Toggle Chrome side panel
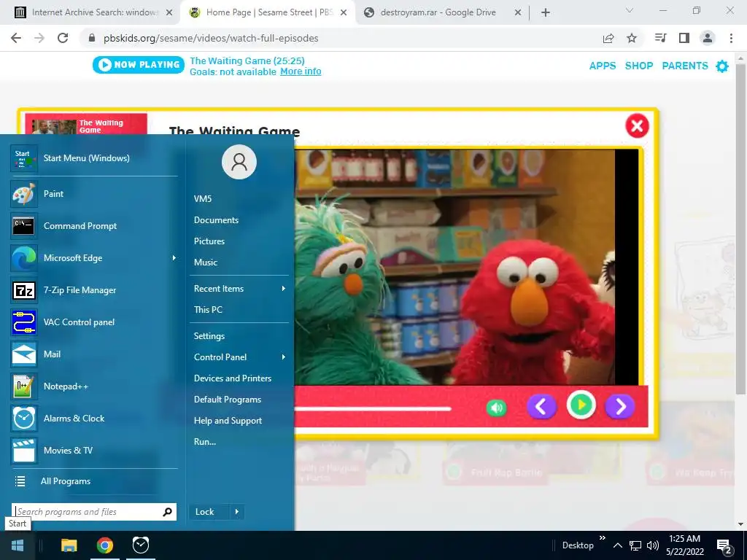Image resolution: width=747 pixels, height=560 pixels. point(684,38)
